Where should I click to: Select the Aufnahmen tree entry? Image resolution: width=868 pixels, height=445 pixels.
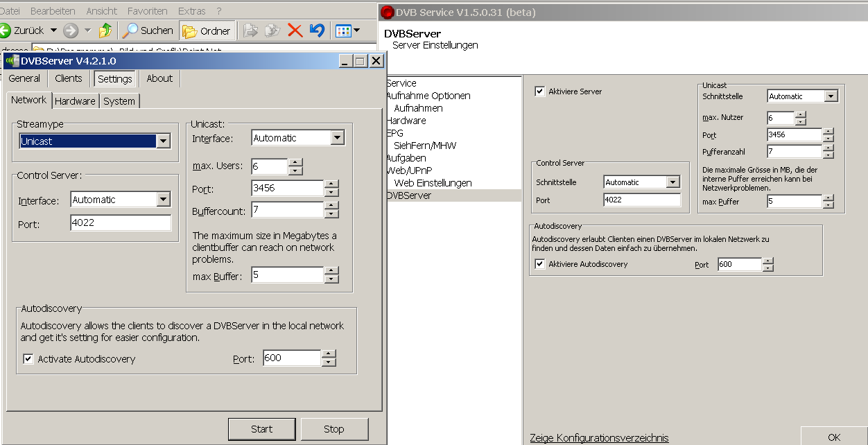(x=418, y=108)
